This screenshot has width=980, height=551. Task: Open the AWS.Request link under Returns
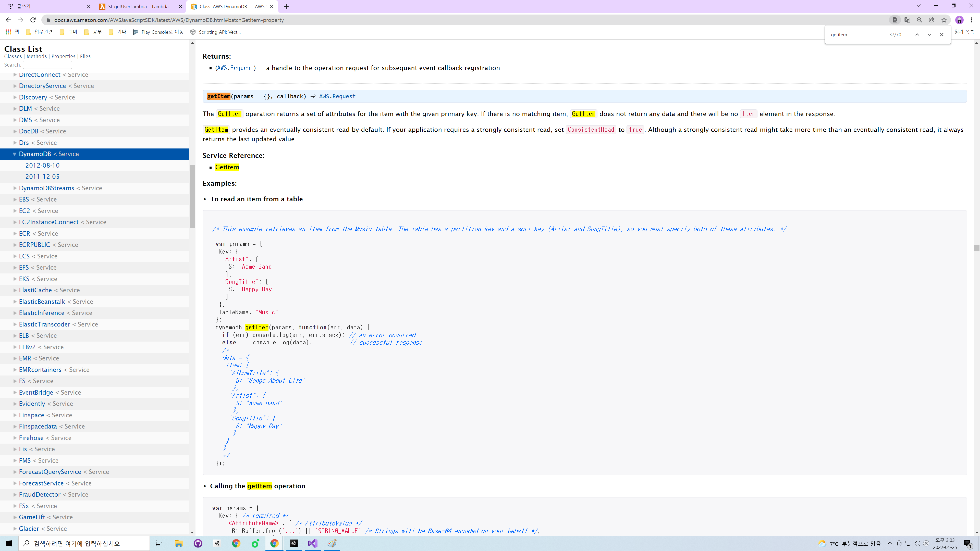(x=235, y=68)
